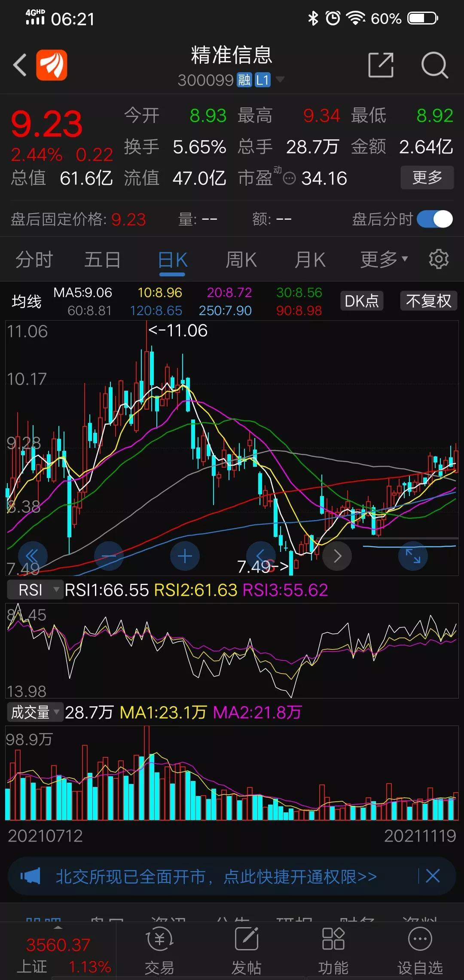Toggle the DK点 indicator button
The image size is (464, 980).
[x=361, y=300]
